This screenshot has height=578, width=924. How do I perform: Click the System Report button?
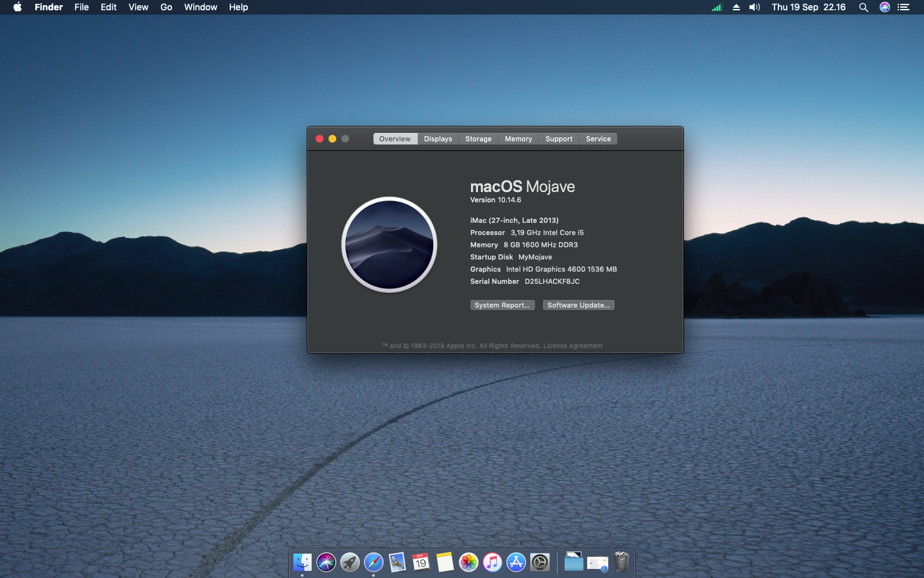coord(502,304)
